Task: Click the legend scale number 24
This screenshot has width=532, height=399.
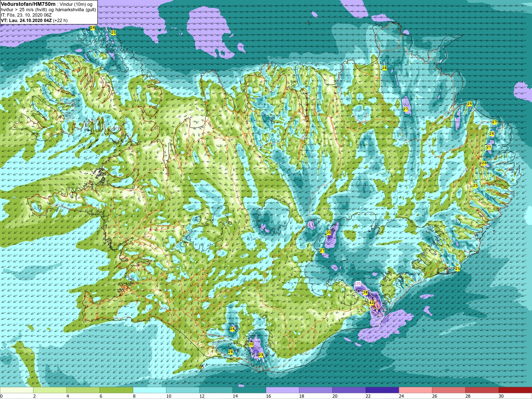Action: coord(401,396)
